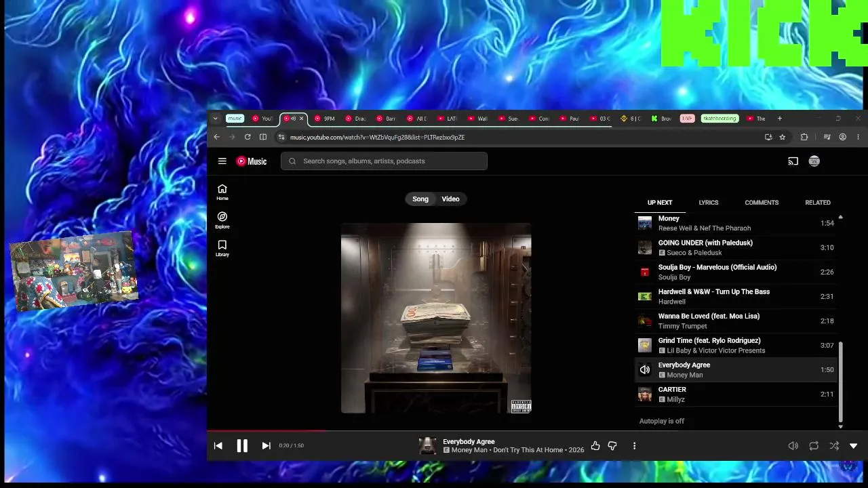Viewport: 868px width, 488px height.
Task: Click the search songs, albums, artists field
Action: pos(384,161)
